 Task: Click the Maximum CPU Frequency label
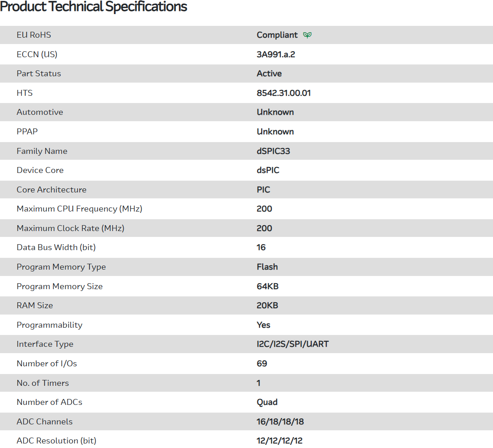(x=80, y=209)
